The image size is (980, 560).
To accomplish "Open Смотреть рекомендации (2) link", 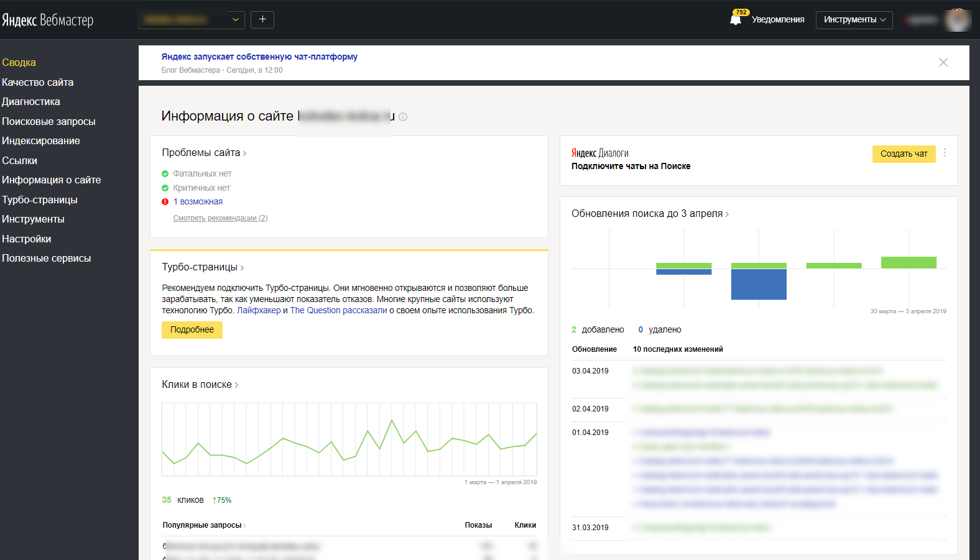I will pyautogui.click(x=220, y=218).
